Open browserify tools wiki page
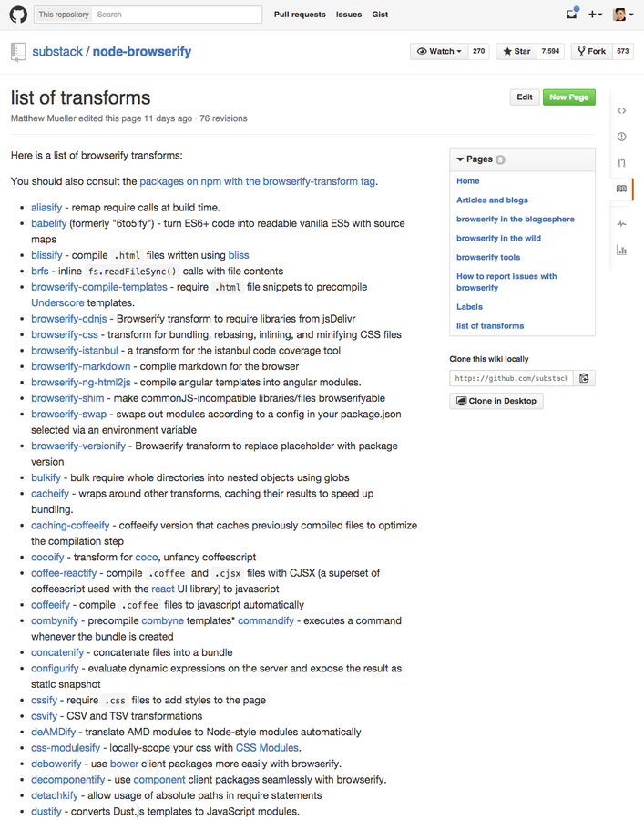This screenshot has height=820, width=644. click(488, 257)
